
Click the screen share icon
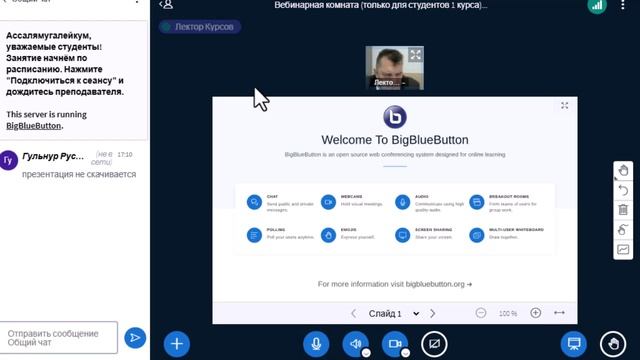point(434,344)
